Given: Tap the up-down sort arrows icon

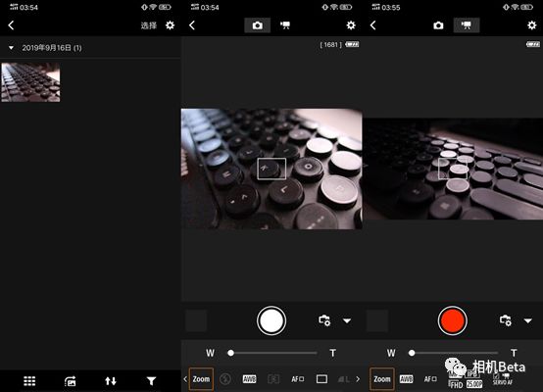Looking at the screenshot, I should coord(111,381).
